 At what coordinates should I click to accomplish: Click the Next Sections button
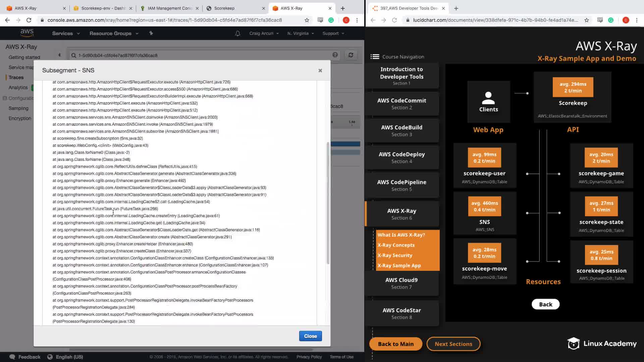(453, 344)
